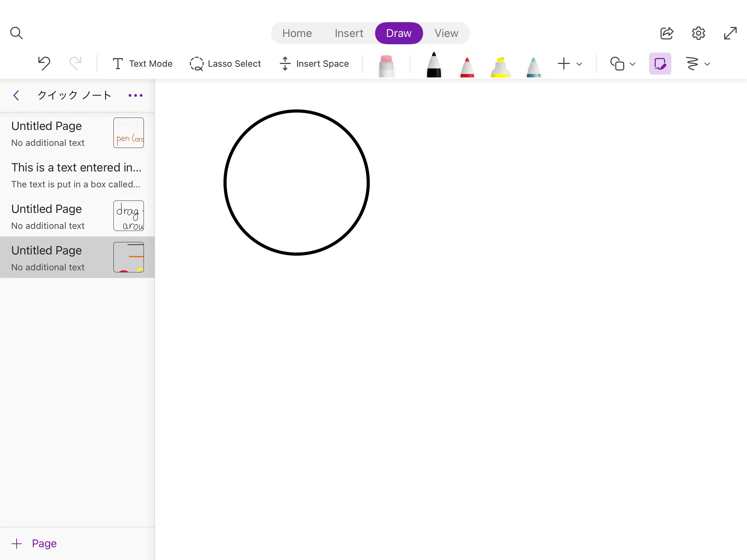747x560 pixels.
Task: Open the share icon
Action: (666, 33)
